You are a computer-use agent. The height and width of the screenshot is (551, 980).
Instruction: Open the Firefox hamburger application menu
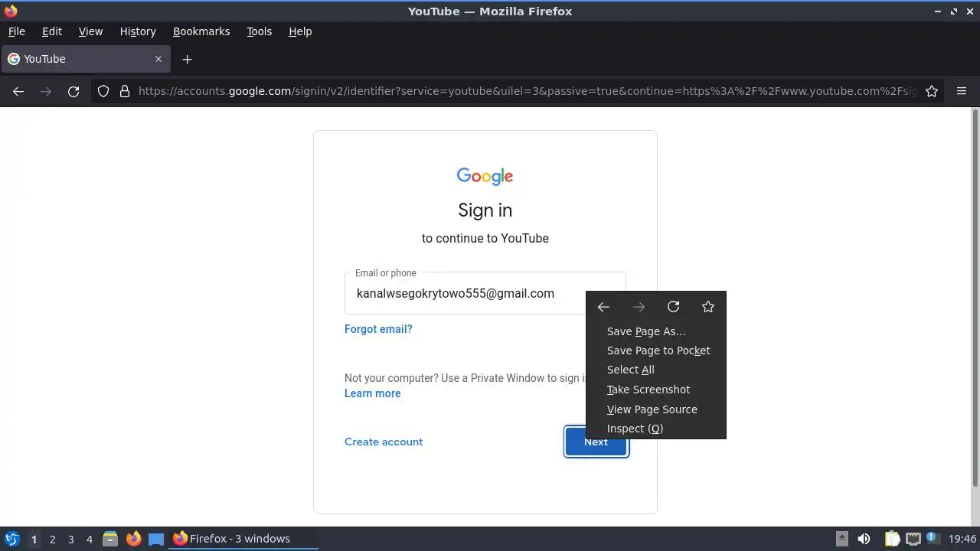pos(962,91)
